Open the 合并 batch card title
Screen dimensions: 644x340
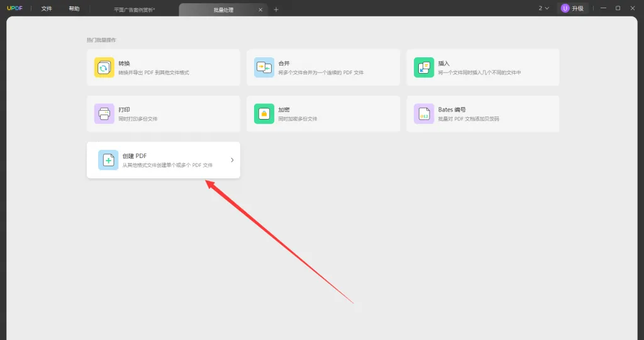click(284, 64)
